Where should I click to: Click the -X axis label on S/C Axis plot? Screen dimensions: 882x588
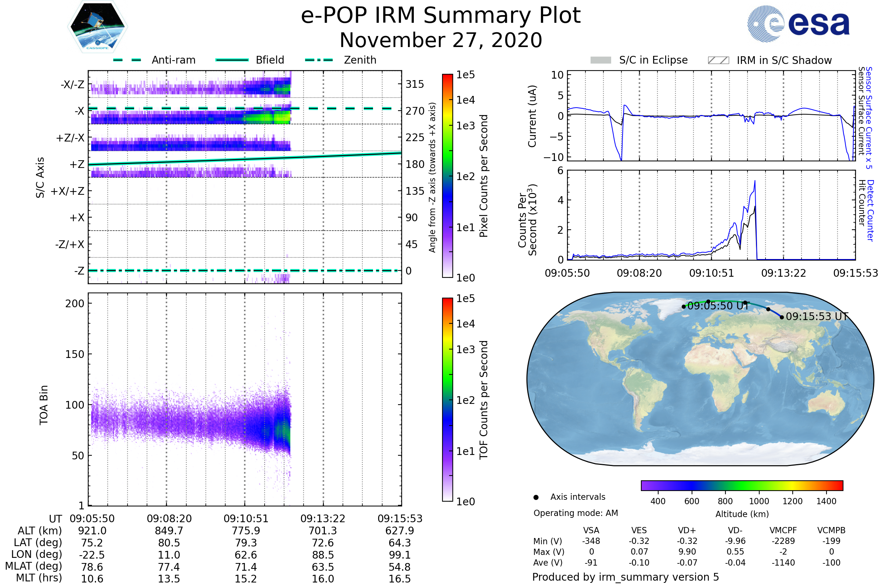point(79,111)
